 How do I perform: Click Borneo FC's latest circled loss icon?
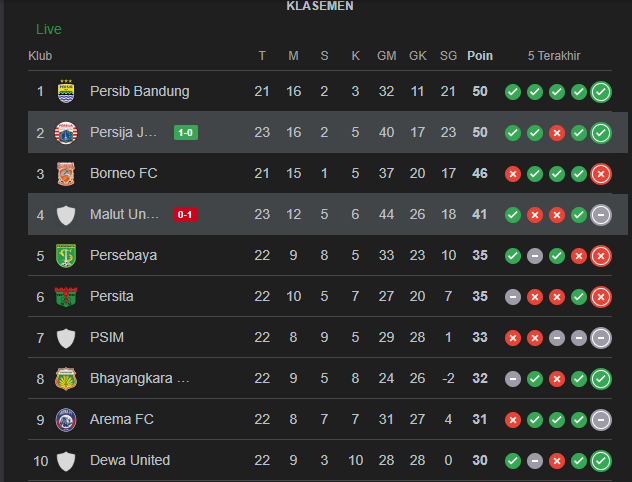click(601, 174)
